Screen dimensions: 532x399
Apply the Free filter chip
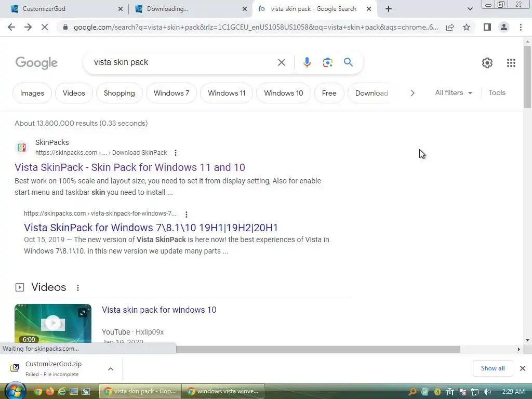pyautogui.click(x=329, y=93)
